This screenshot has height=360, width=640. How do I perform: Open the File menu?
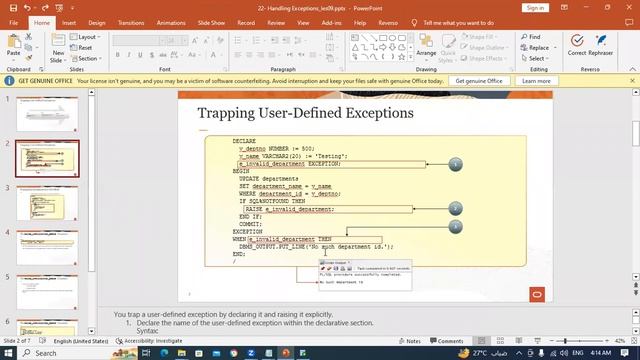[x=13, y=23]
